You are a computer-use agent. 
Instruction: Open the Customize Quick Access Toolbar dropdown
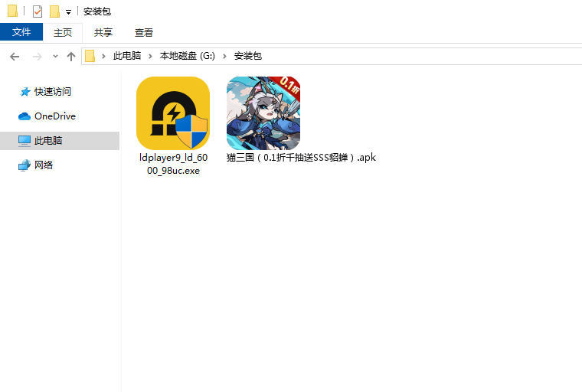click(68, 12)
